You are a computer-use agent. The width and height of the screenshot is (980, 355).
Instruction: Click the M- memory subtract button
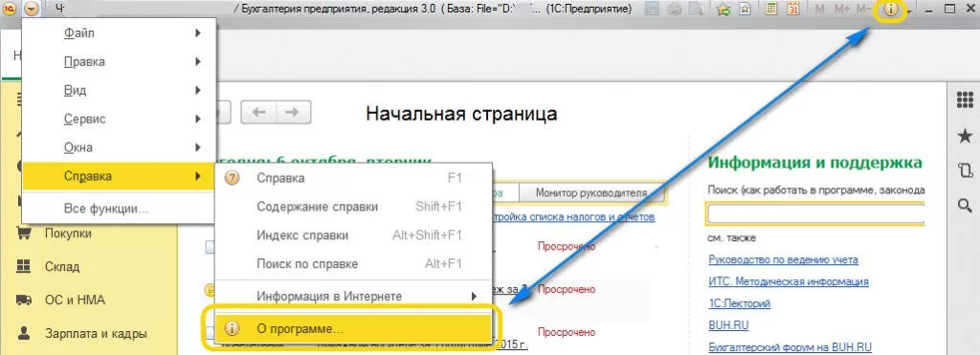point(863,10)
